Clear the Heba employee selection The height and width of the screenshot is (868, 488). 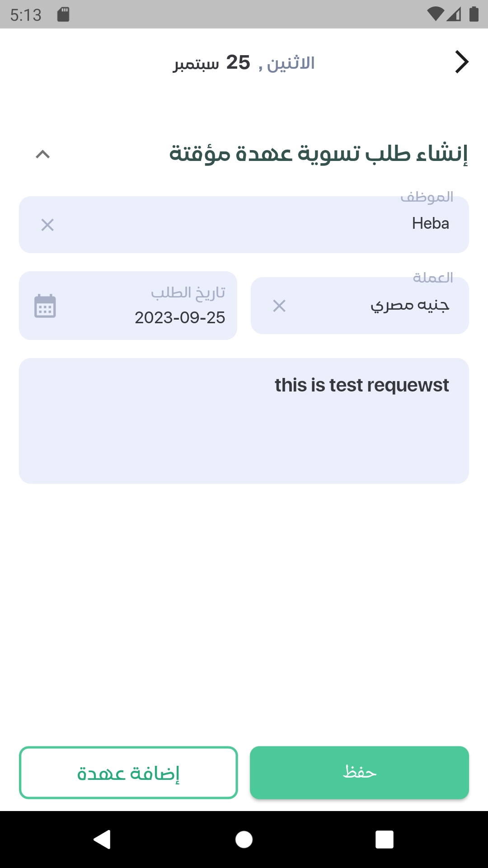47,225
